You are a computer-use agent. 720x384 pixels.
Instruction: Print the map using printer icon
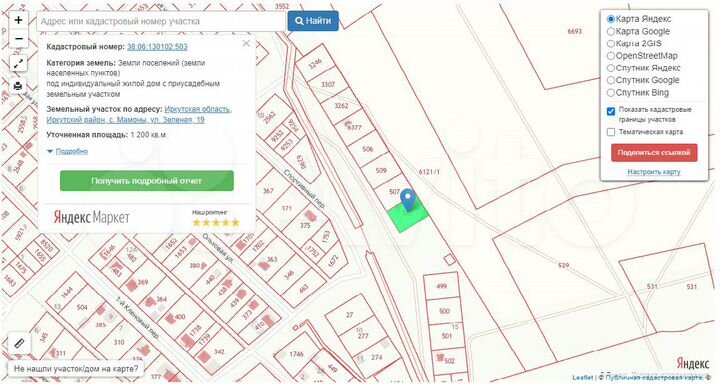tap(18, 85)
